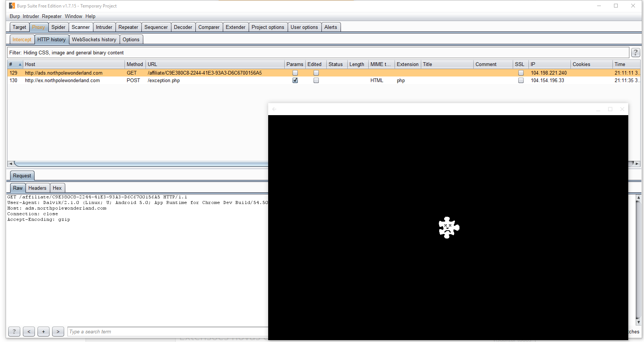Toggle the Edited checkbox for request 129
The width and height of the screenshot is (644, 342).
tap(316, 73)
